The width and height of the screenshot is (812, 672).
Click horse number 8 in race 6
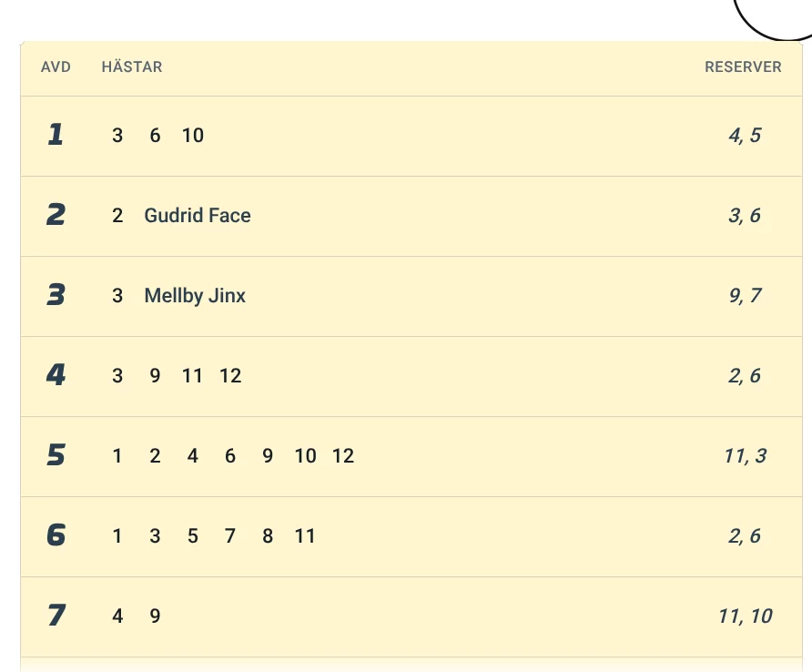point(268,536)
